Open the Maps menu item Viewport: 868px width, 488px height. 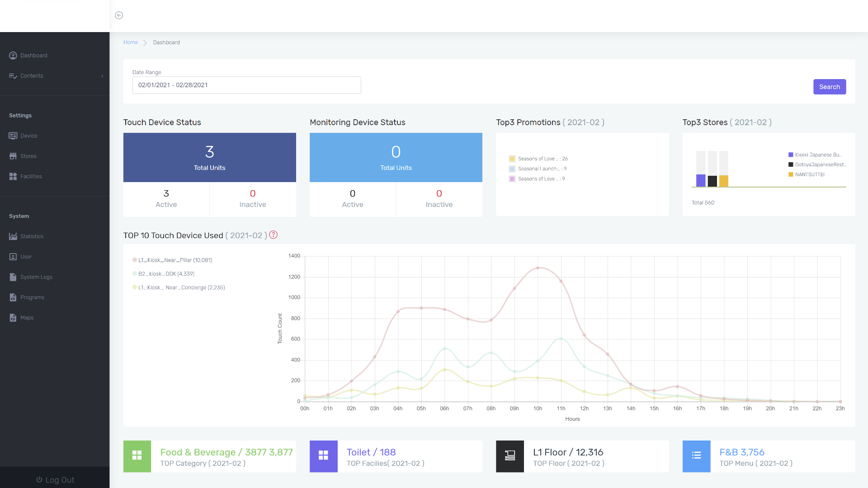(27, 318)
